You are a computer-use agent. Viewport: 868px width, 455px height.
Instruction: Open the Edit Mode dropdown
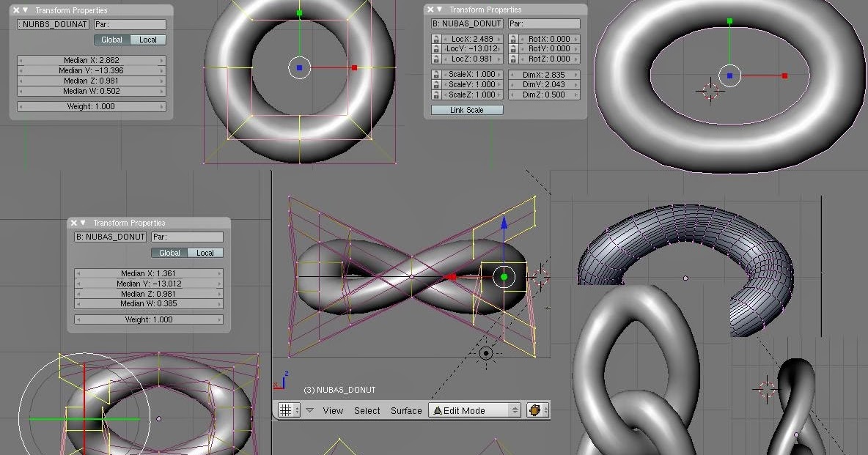pos(474,410)
